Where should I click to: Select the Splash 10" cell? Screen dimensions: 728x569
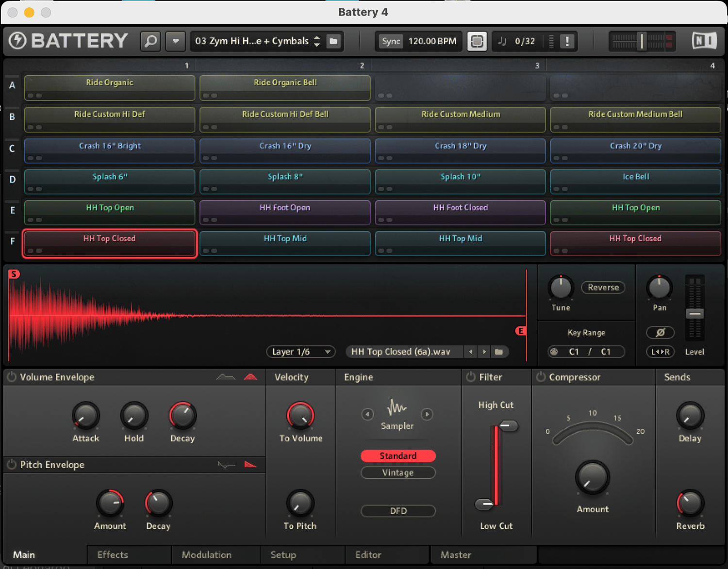tap(460, 182)
